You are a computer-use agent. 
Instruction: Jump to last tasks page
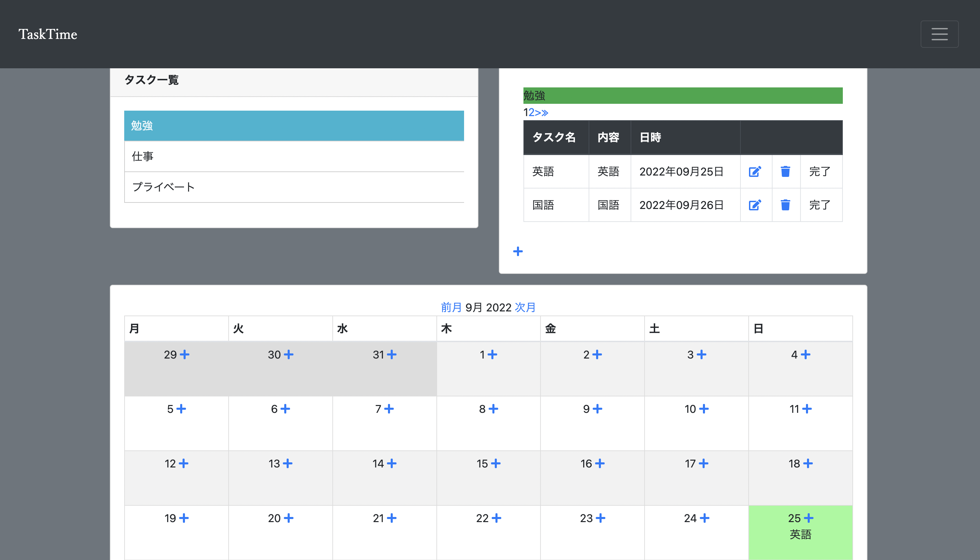coord(545,112)
